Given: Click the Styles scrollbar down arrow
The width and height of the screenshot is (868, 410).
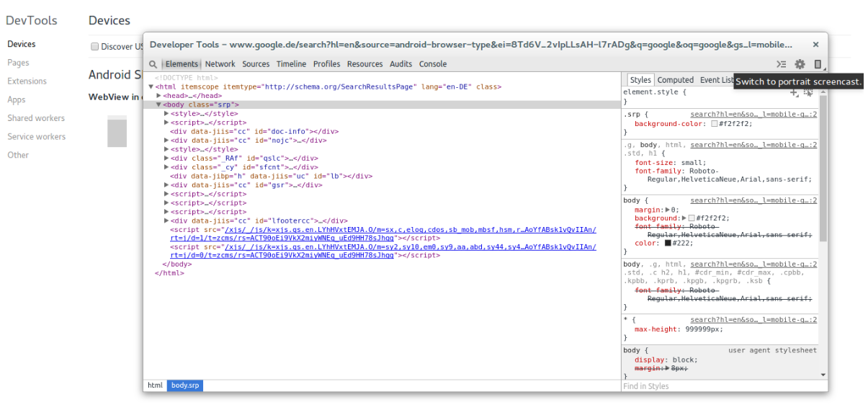Looking at the screenshot, I should coord(823,375).
